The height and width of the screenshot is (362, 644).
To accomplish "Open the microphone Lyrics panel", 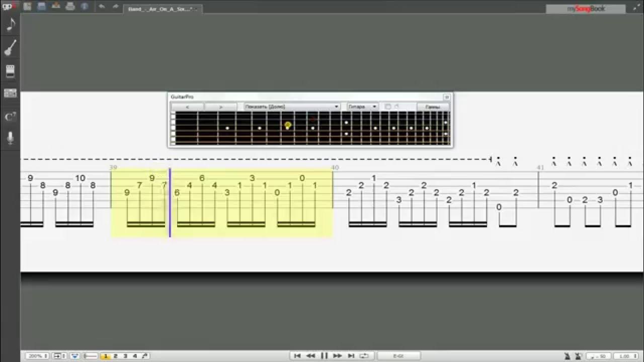I will (10, 138).
